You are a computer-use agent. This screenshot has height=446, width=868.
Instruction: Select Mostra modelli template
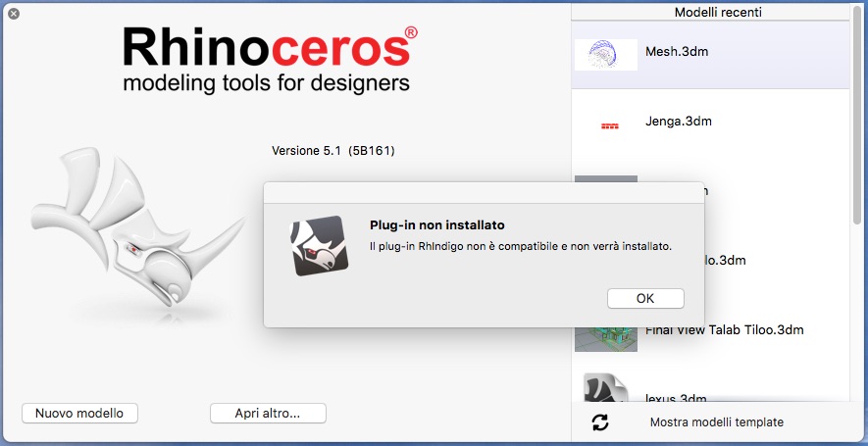[x=716, y=422]
